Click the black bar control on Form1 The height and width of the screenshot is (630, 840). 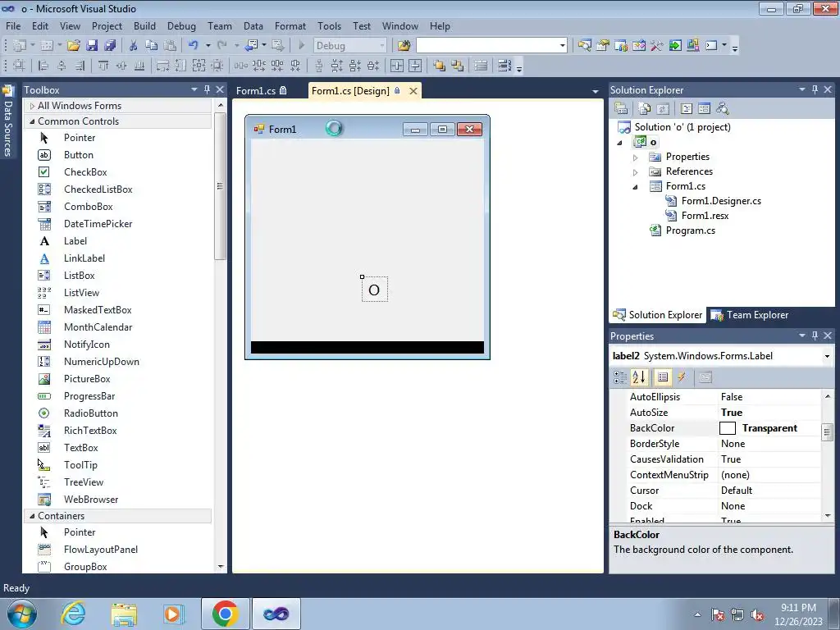coord(367,348)
